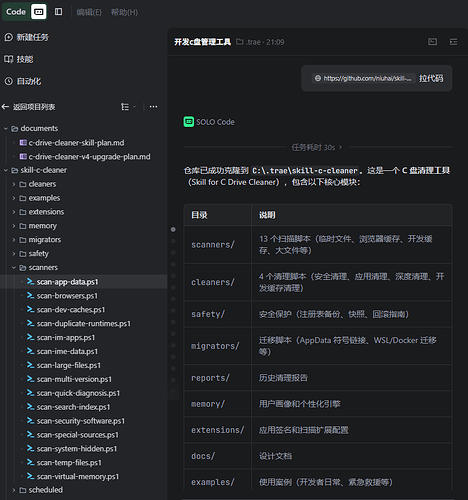Collapse the documents folder
Screen dimensions: 468x500
click(6, 128)
